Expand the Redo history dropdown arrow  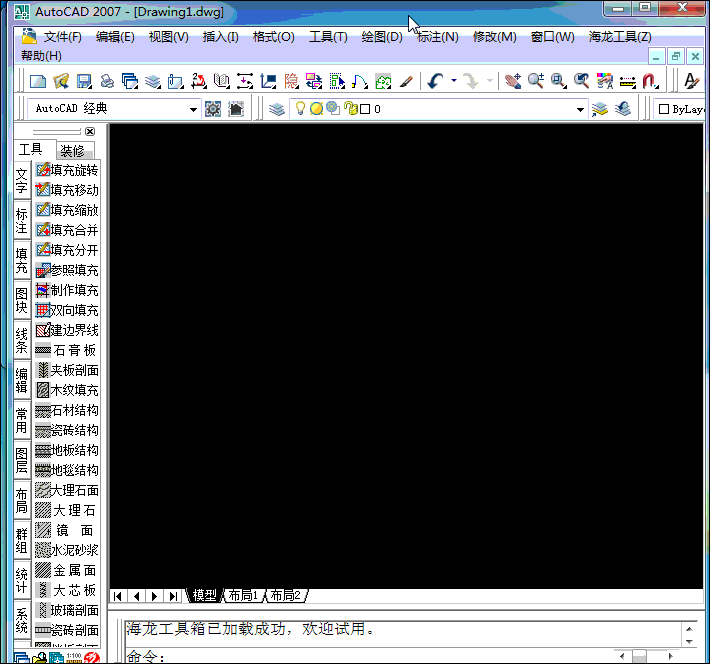pos(489,81)
